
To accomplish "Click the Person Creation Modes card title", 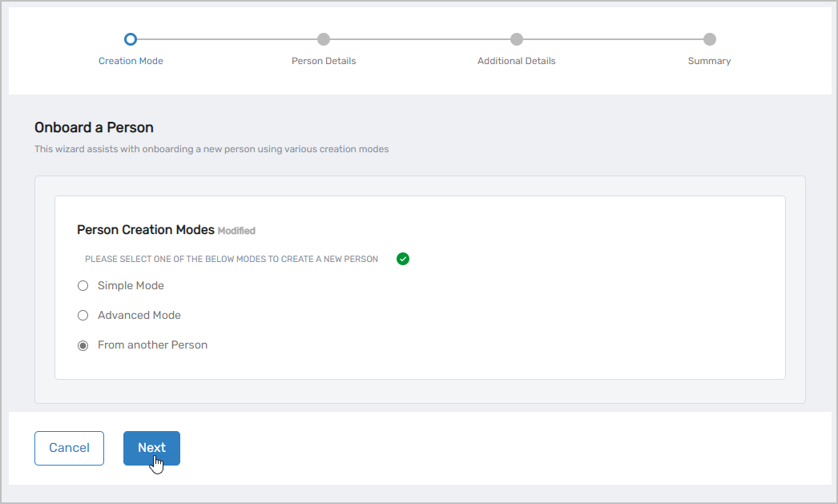I will pos(144,229).
